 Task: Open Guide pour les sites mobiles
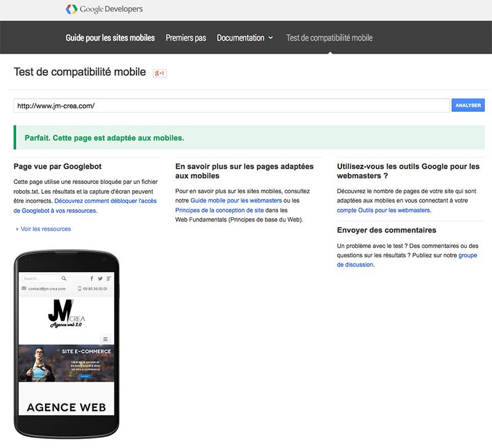(x=110, y=38)
